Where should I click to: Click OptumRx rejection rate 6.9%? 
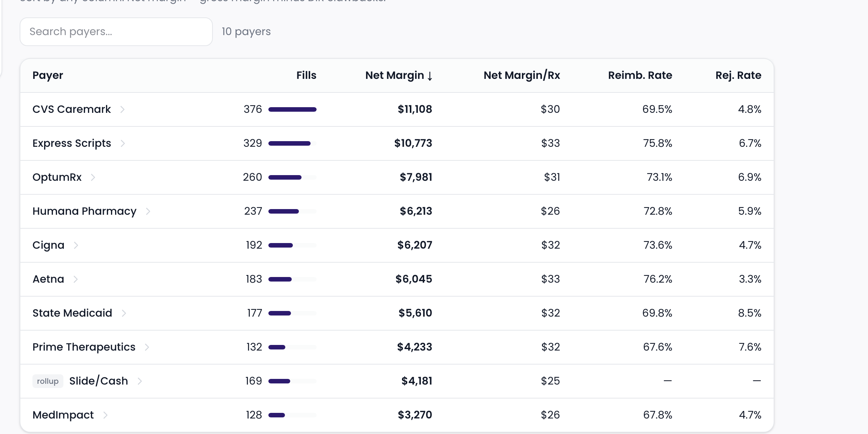click(750, 177)
